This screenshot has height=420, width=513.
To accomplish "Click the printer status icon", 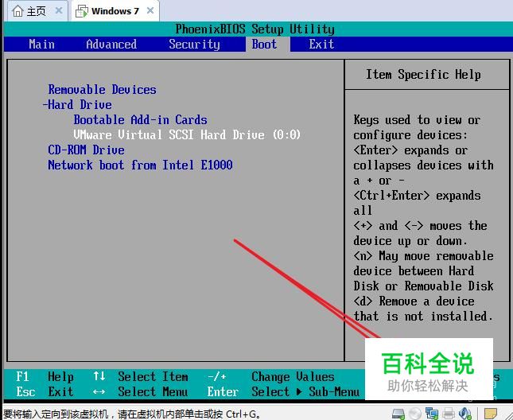I will [x=449, y=414].
